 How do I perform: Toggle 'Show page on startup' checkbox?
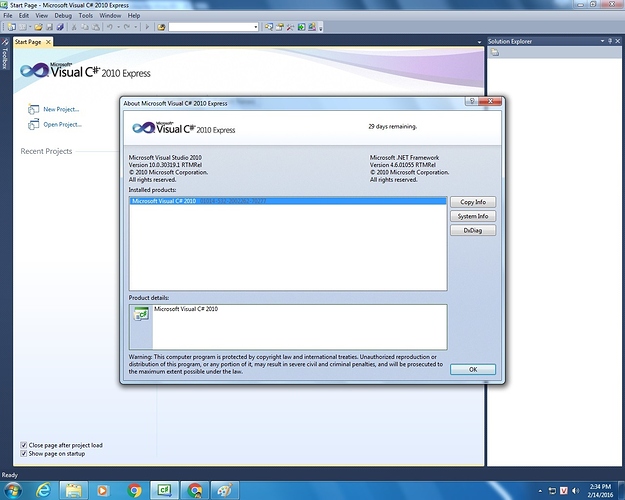[x=24, y=453]
